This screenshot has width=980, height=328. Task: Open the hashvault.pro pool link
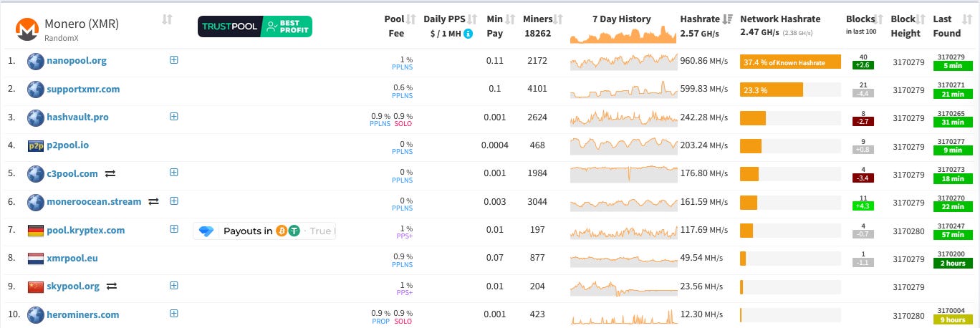(x=78, y=117)
